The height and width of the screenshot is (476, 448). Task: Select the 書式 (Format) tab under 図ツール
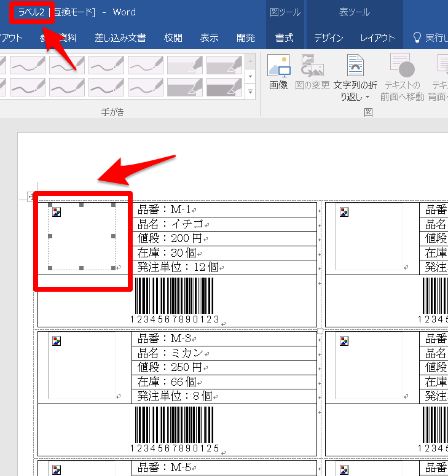[285, 37]
